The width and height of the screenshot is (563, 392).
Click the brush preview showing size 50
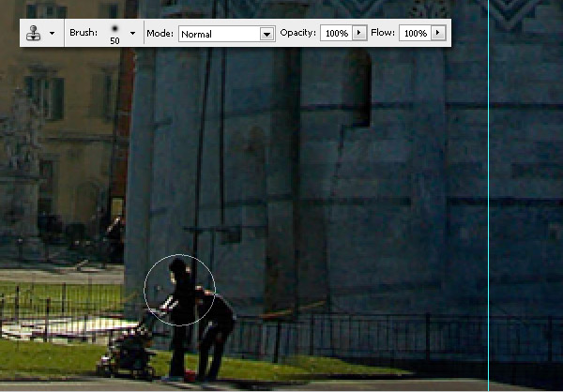[x=114, y=34]
